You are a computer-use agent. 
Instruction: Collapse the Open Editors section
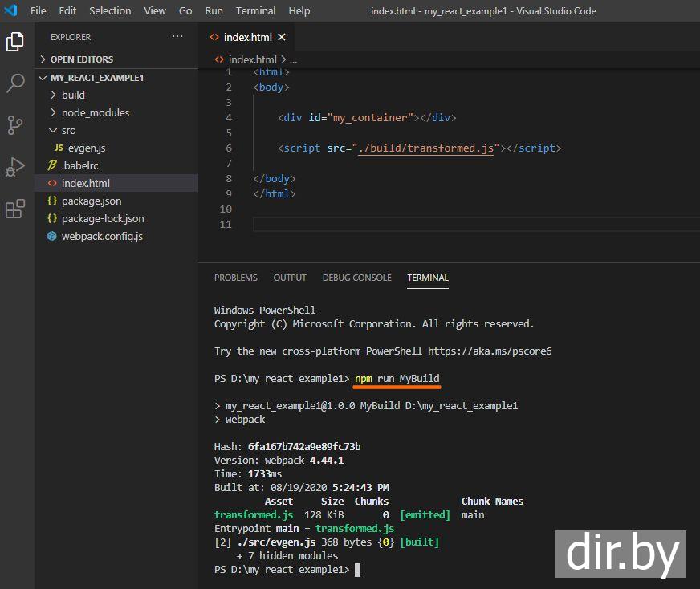click(81, 59)
